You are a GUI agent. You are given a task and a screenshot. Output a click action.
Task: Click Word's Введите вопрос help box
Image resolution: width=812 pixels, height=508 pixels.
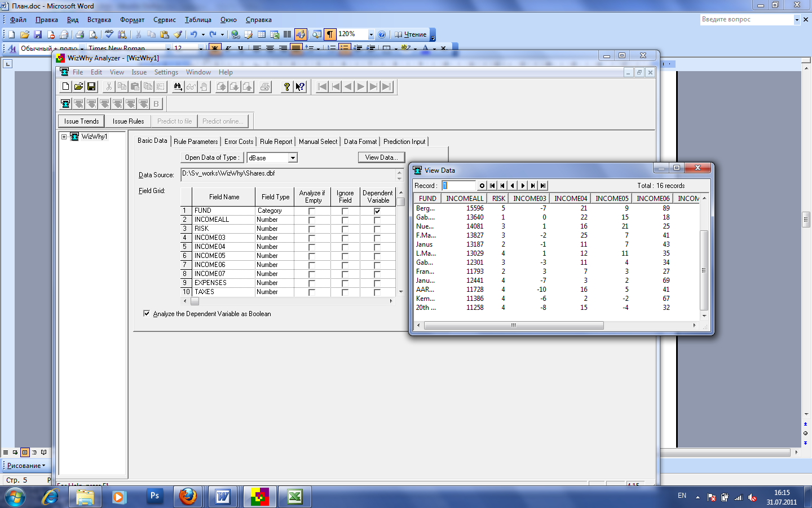tap(746, 19)
